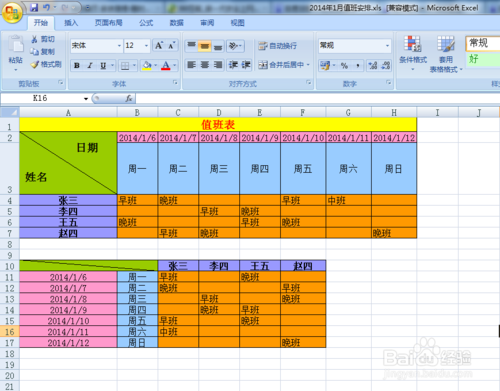Align text right
The width and height of the screenshot is (500, 391).
[x=218, y=65]
